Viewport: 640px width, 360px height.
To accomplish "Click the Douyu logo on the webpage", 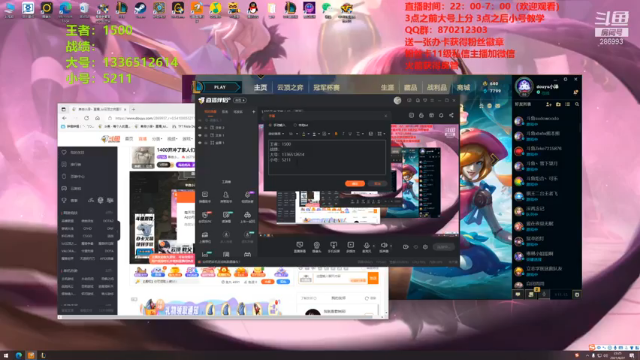I will coord(110,139).
